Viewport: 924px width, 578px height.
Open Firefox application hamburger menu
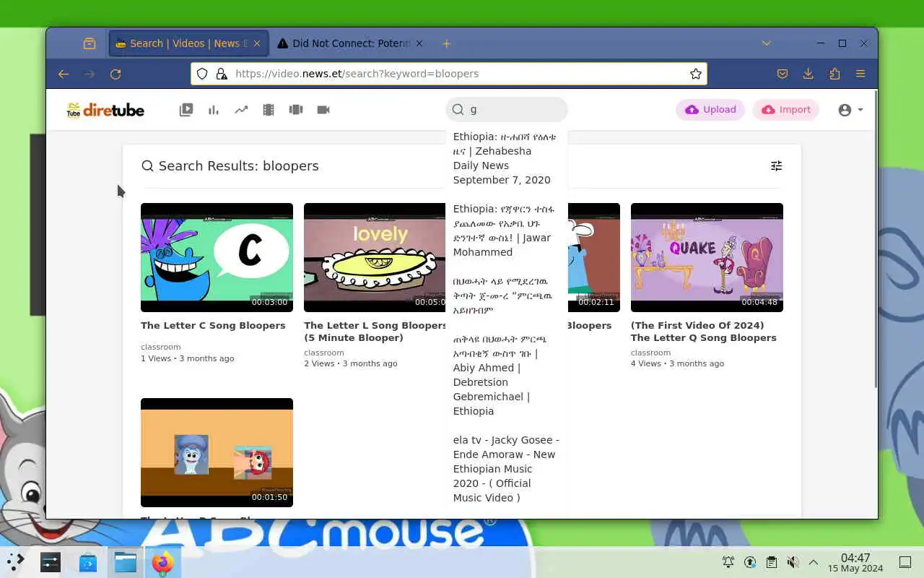(860, 74)
